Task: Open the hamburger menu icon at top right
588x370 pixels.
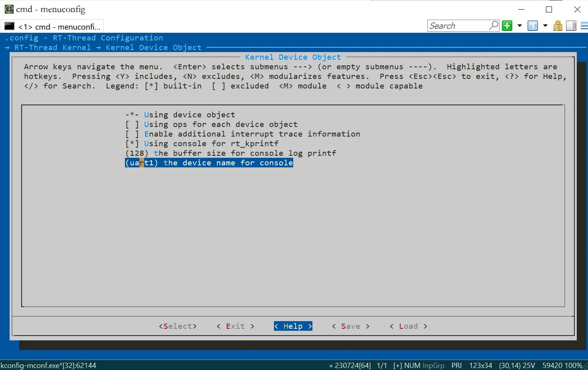Action: [x=584, y=26]
